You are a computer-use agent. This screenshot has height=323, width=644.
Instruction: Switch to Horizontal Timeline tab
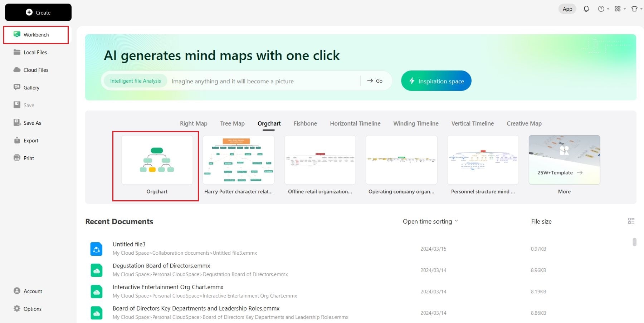355,123
